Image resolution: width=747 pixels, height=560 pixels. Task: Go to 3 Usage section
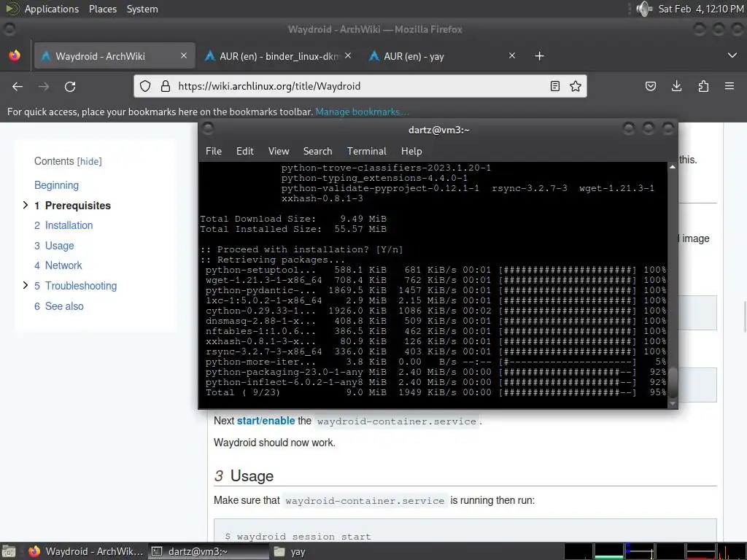coord(54,246)
